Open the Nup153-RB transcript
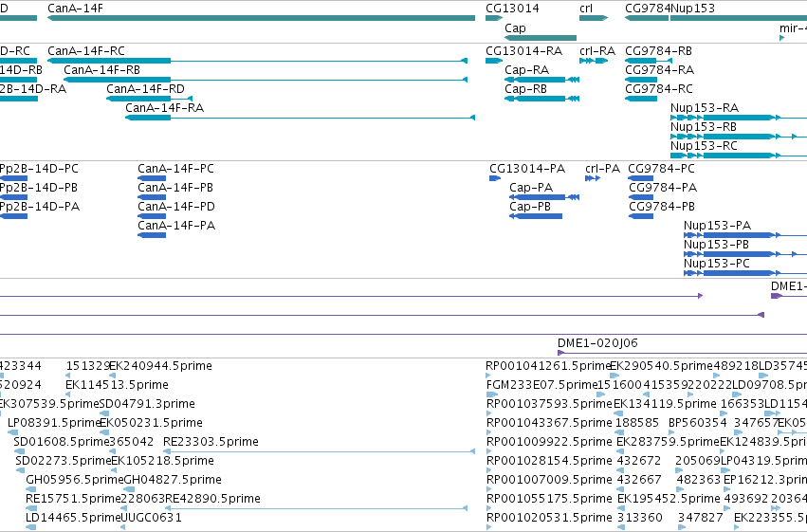This screenshot has width=807, height=532. point(703,127)
